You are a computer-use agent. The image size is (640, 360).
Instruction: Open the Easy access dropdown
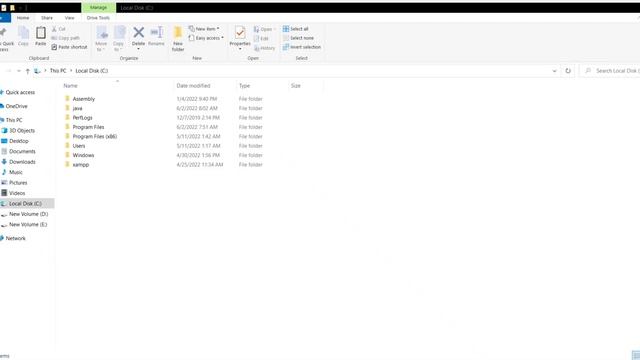(x=206, y=38)
